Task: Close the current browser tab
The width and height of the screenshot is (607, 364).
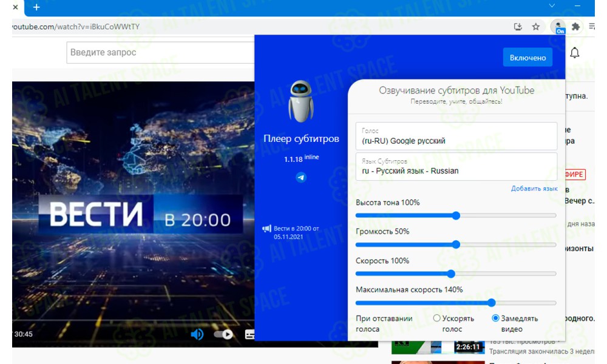Action: point(16,7)
